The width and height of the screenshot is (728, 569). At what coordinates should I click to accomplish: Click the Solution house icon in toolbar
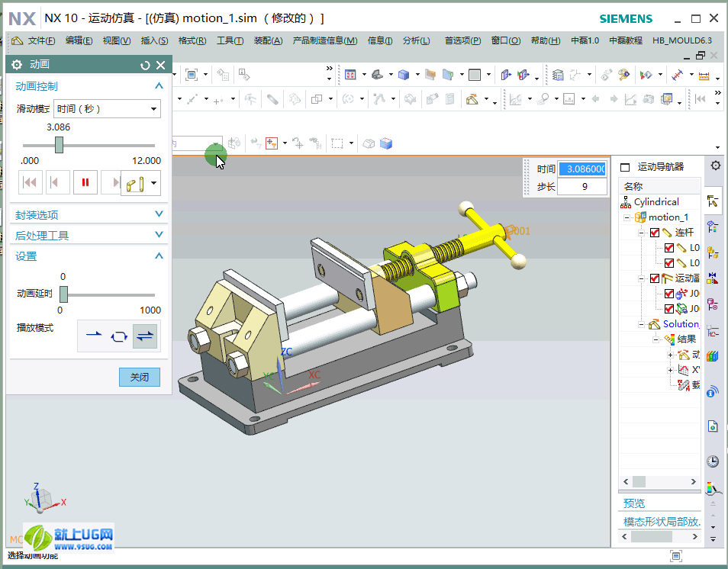[472, 99]
